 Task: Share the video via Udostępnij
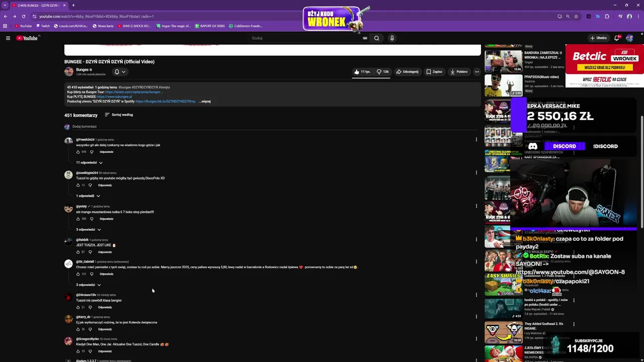coord(408,72)
